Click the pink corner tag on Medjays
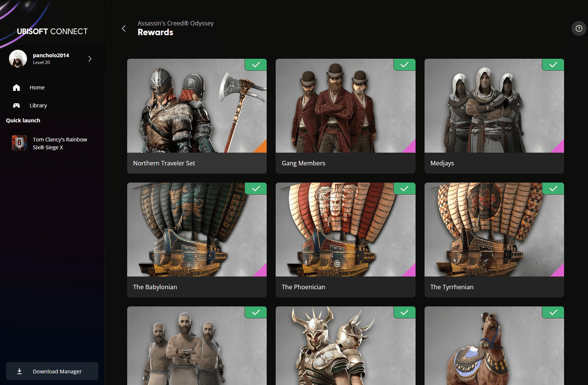Image resolution: width=588 pixels, height=385 pixels. click(559, 147)
